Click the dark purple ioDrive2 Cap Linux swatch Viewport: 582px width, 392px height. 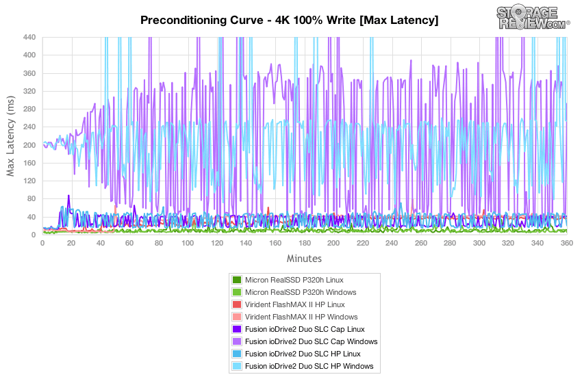coord(237,329)
